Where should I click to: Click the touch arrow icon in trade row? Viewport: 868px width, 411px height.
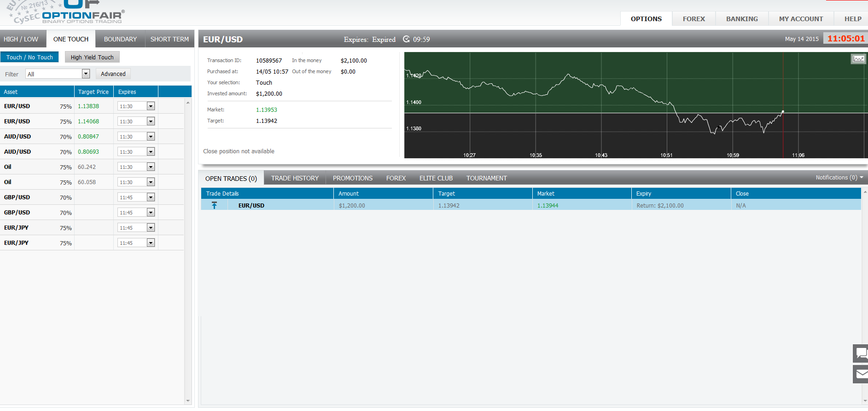tap(214, 205)
